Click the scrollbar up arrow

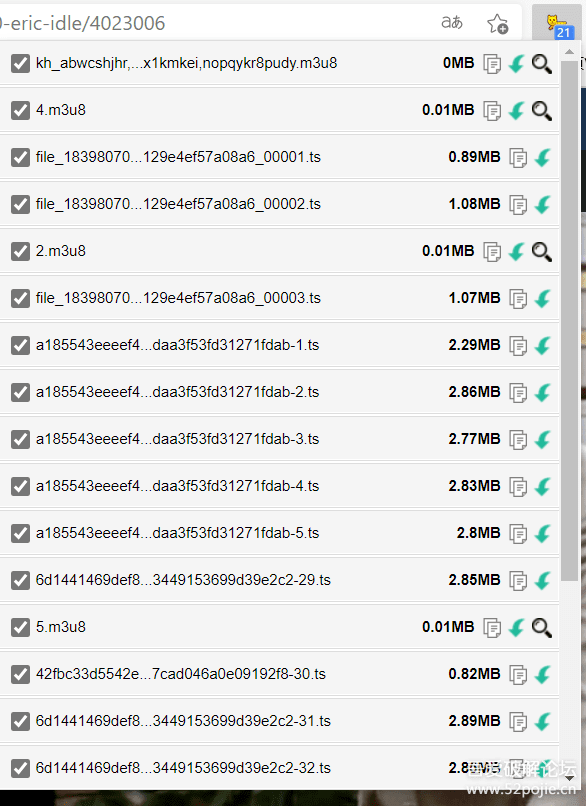point(569,52)
